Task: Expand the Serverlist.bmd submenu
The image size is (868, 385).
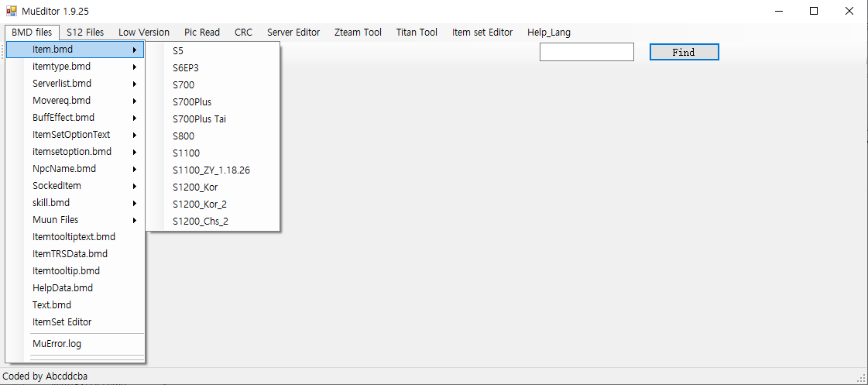Action: point(75,84)
